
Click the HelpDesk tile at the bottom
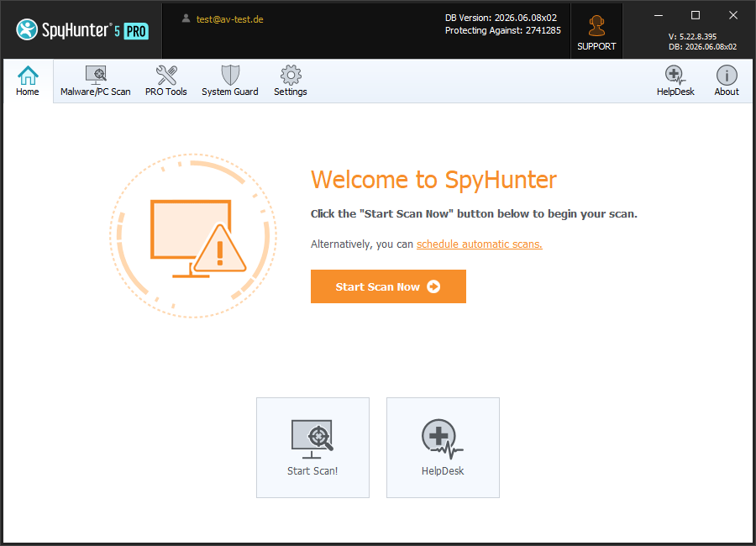(x=443, y=448)
